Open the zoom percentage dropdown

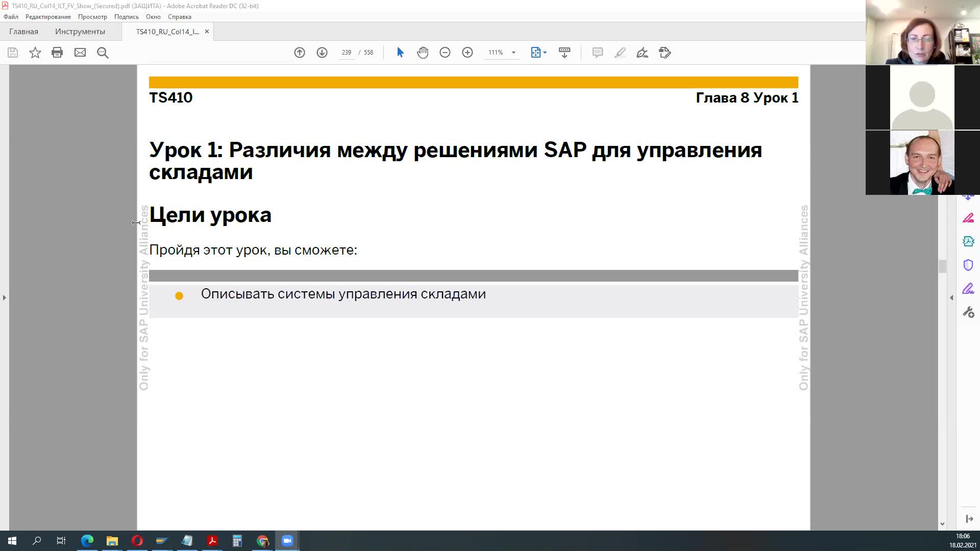(x=513, y=53)
